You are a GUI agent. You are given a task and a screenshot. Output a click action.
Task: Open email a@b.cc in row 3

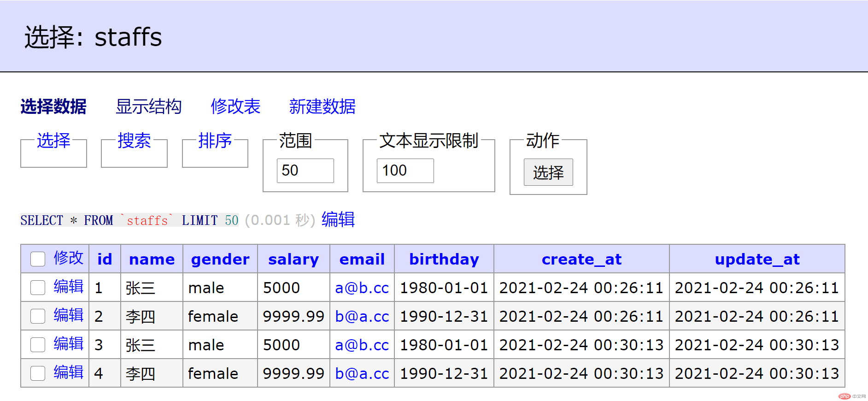pos(362,345)
